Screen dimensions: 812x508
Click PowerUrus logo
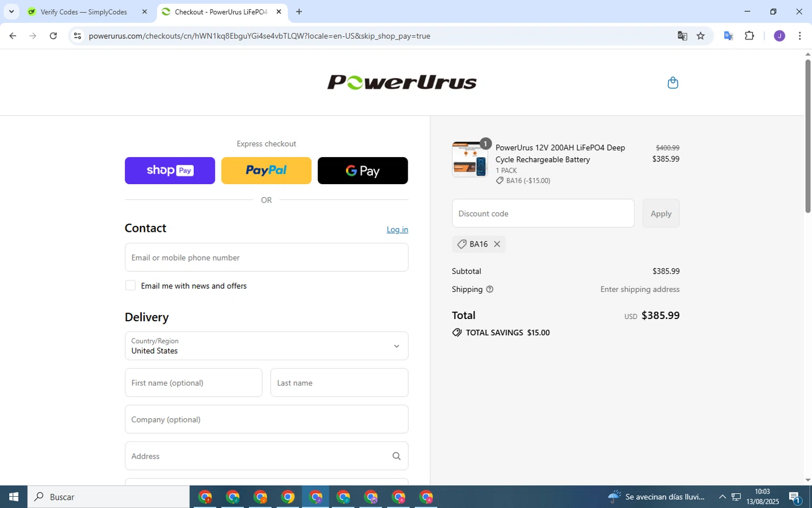[x=402, y=82]
